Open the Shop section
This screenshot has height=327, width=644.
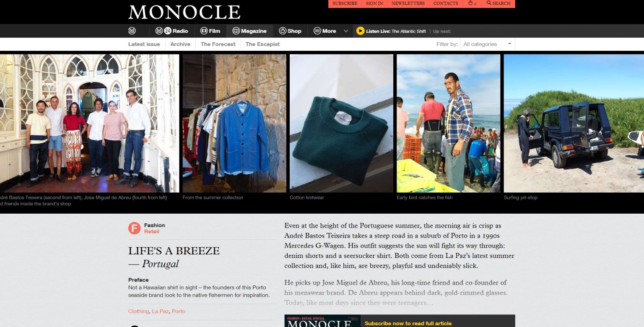(290, 31)
